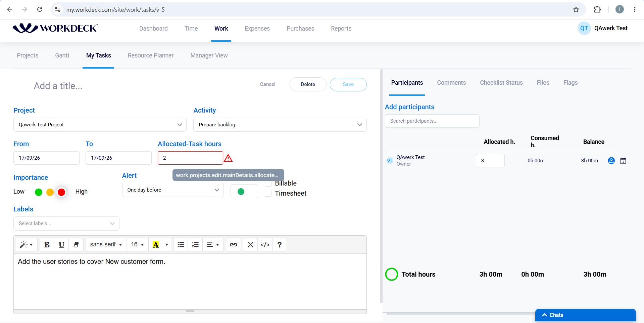The height and width of the screenshot is (323, 644).
Task: Open the Flags tab
Action: click(570, 83)
